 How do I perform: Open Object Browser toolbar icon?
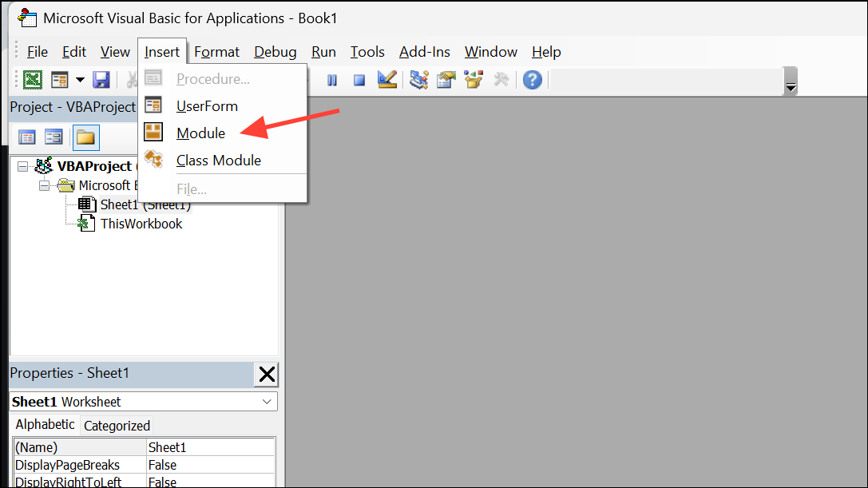[474, 80]
